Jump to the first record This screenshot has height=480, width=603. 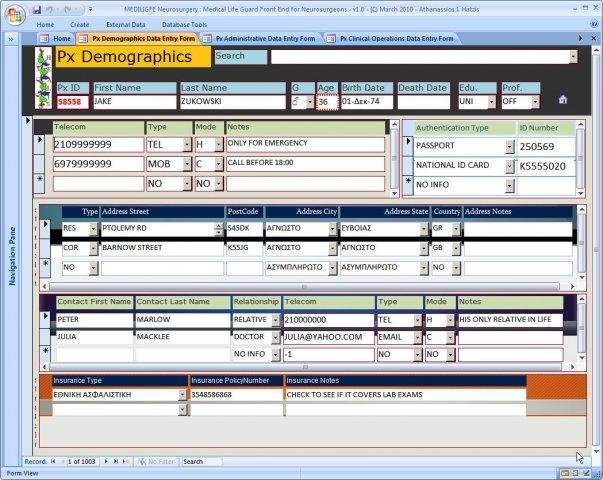53,461
